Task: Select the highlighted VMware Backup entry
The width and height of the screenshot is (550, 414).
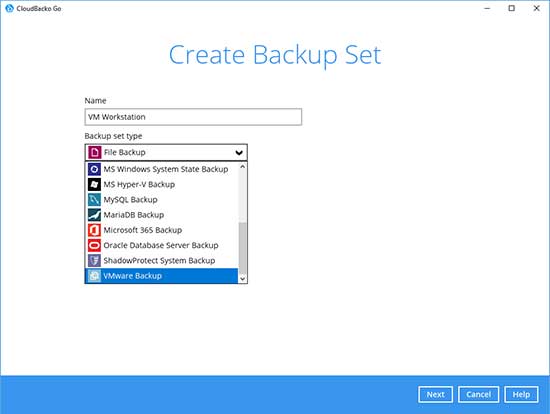Action: pos(162,276)
